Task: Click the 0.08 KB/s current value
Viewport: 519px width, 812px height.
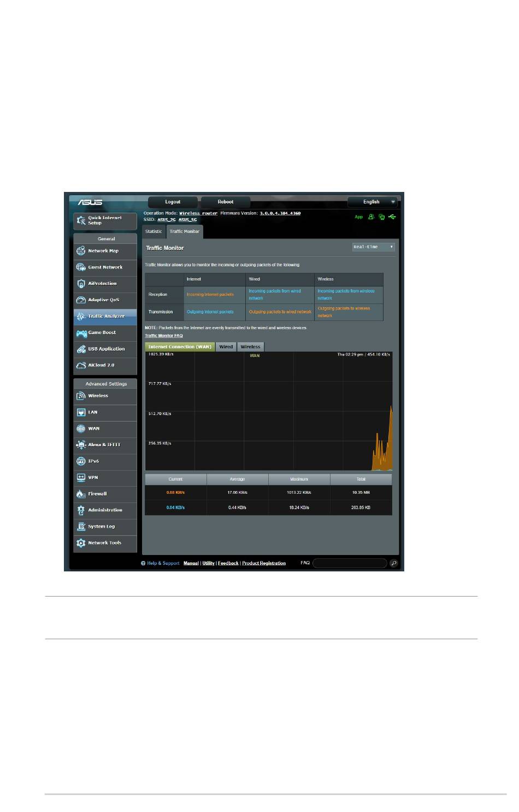Action: [x=175, y=493]
